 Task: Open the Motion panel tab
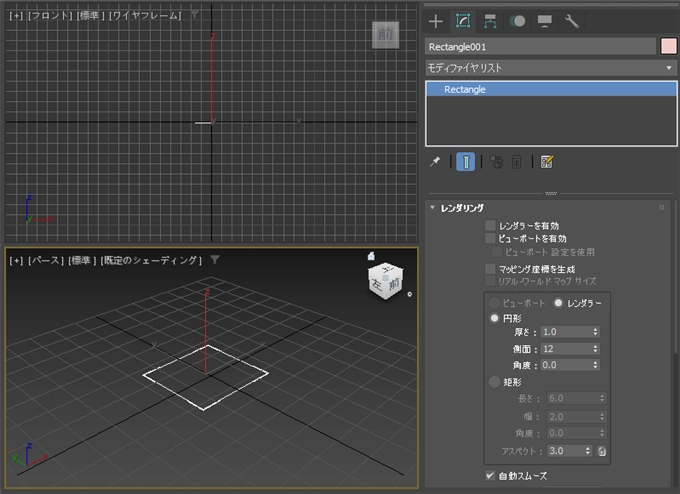[x=517, y=21]
